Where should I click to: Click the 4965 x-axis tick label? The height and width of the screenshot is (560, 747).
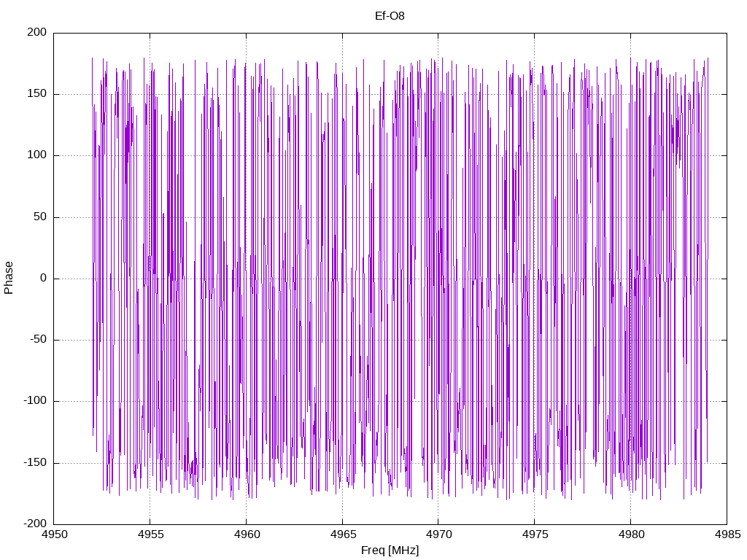[x=343, y=534]
